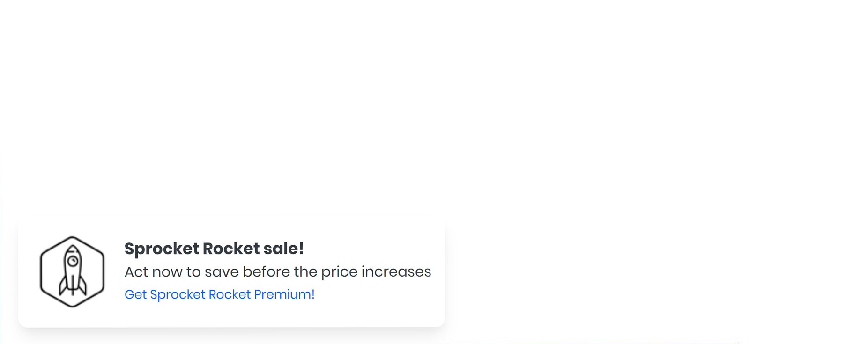Image resolution: width=868 pixels, height=344 pixels.
Task: Click the rocket porthole detail
Action: coord(73,261)
